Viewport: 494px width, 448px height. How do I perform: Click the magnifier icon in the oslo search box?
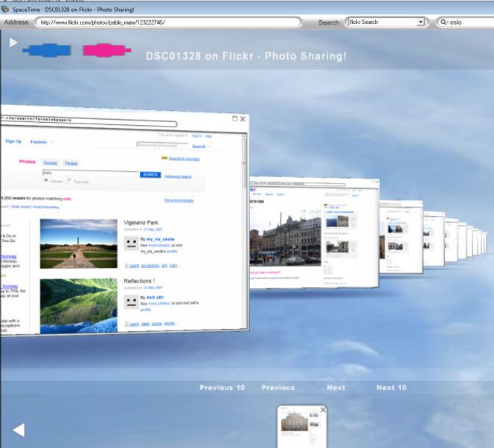point(444,22)
